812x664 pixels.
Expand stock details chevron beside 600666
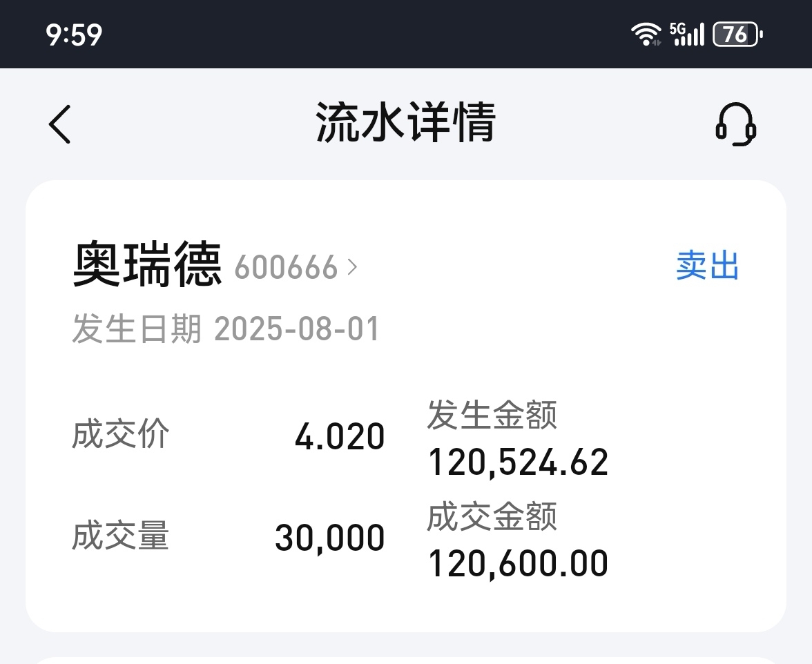(x=352, y=267)
